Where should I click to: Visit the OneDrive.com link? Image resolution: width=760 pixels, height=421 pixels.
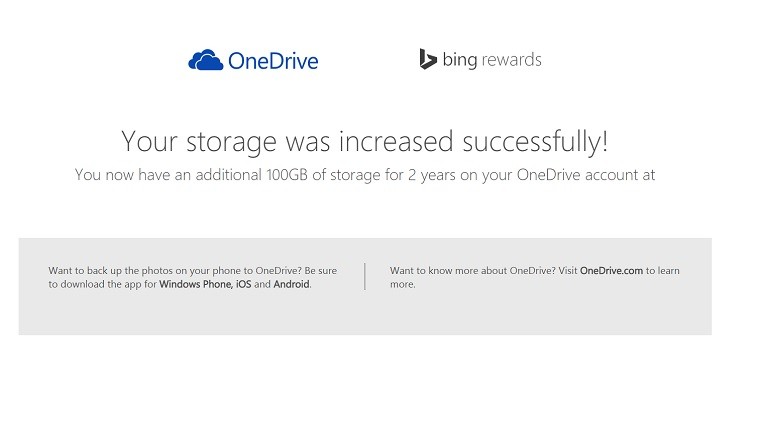611,271
